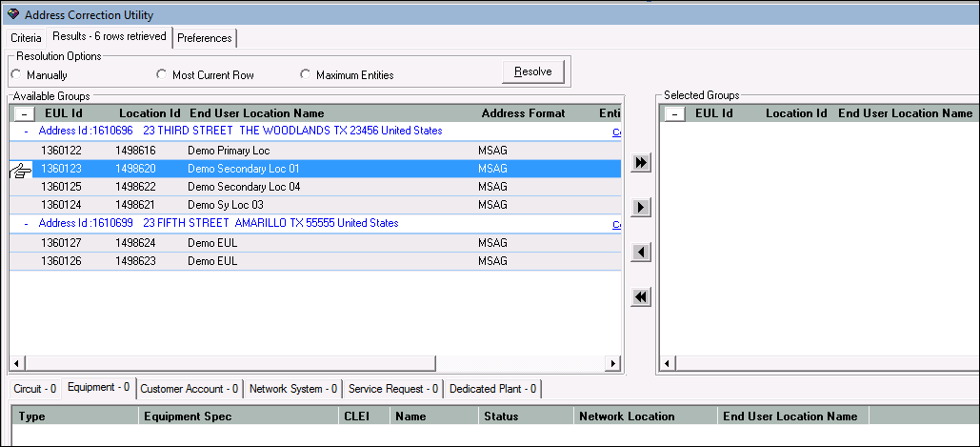Click the EUL Id 1360124 cell
980x447 pixels.
[61, 205]
